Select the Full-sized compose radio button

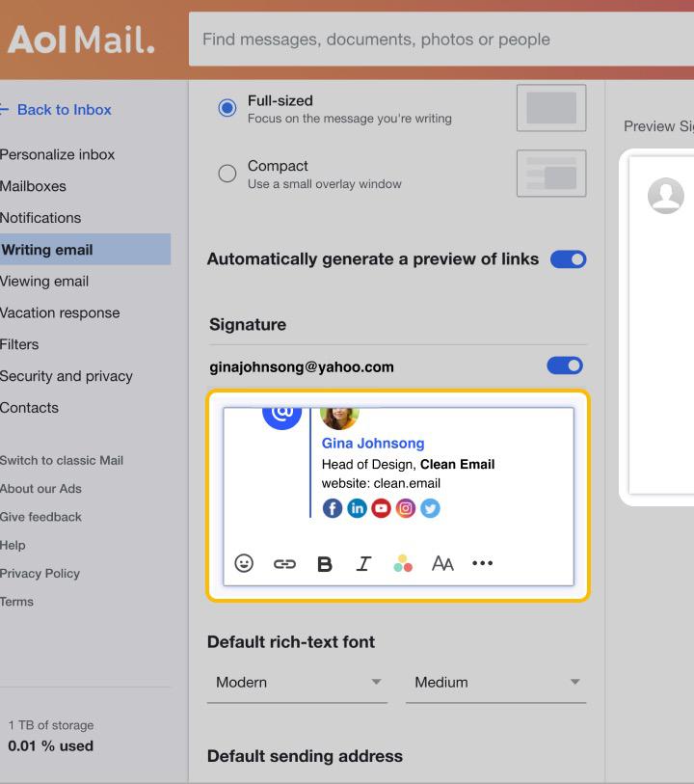coord(227,108)
